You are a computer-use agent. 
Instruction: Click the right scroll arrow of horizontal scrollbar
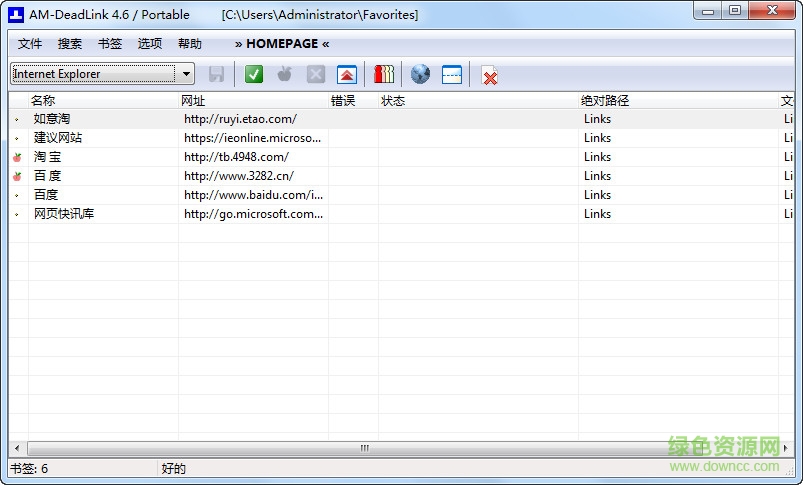pyautogui.click(x=786, y=448)
